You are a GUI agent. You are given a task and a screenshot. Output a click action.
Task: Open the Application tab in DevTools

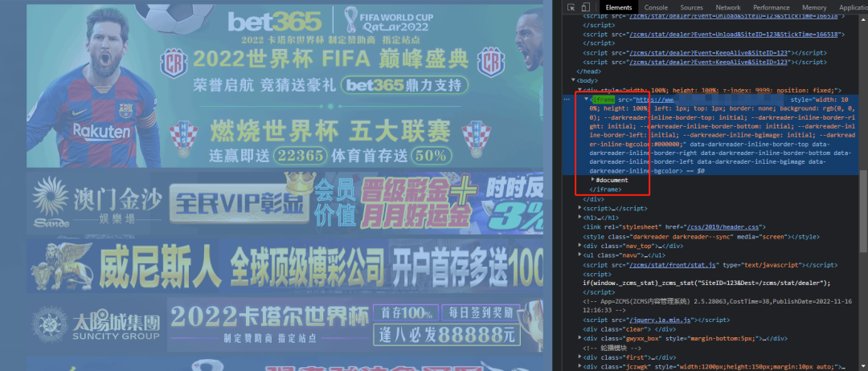(x=853, y=7)
